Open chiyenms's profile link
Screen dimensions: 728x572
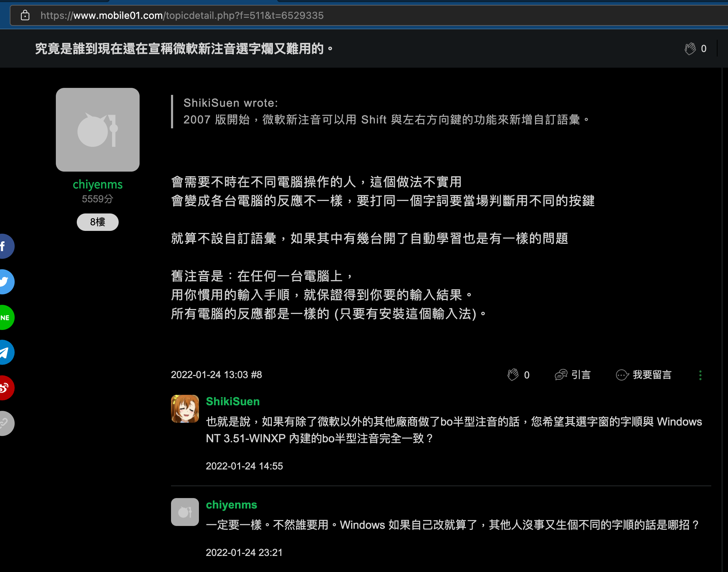pyautogui.click(x=97, y=184)
